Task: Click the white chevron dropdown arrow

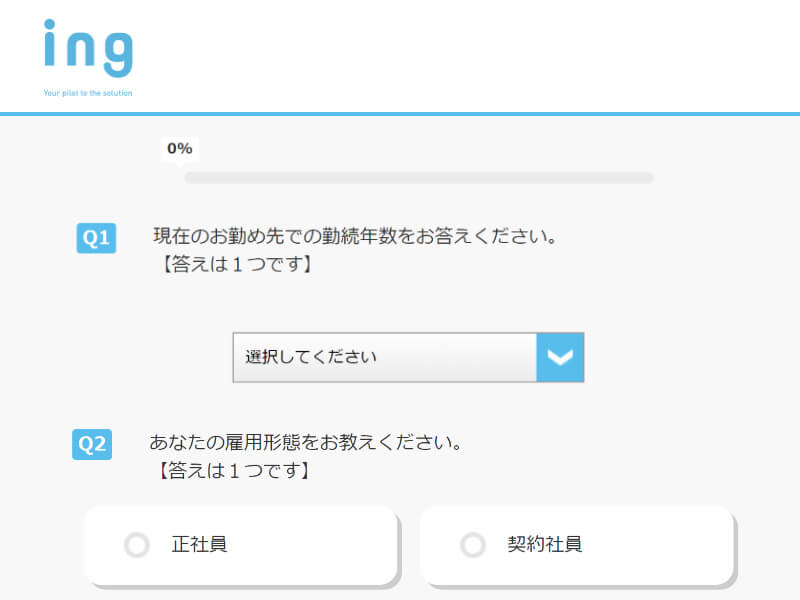Action: pyautogui.click(x=560, y=357)
